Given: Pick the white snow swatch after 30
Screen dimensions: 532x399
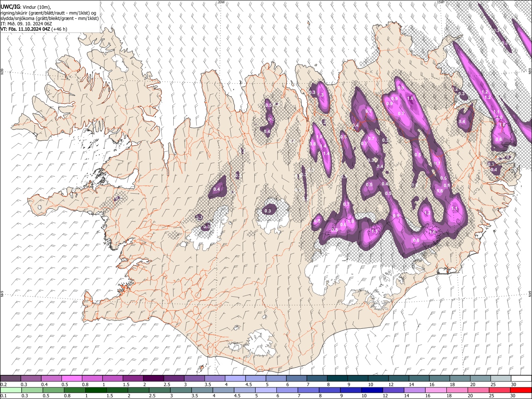Looking at the screenshot, I should (521, 379).
